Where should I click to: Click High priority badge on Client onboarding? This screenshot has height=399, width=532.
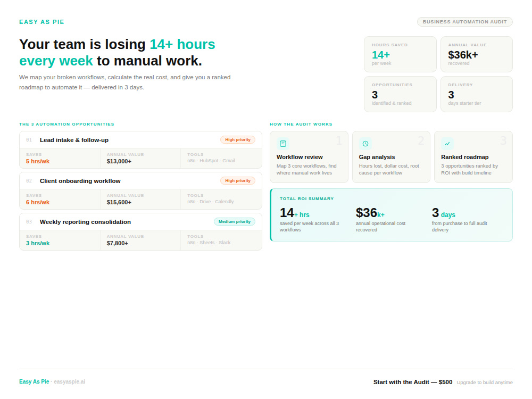pyautogui.click(x=237, y=181)
